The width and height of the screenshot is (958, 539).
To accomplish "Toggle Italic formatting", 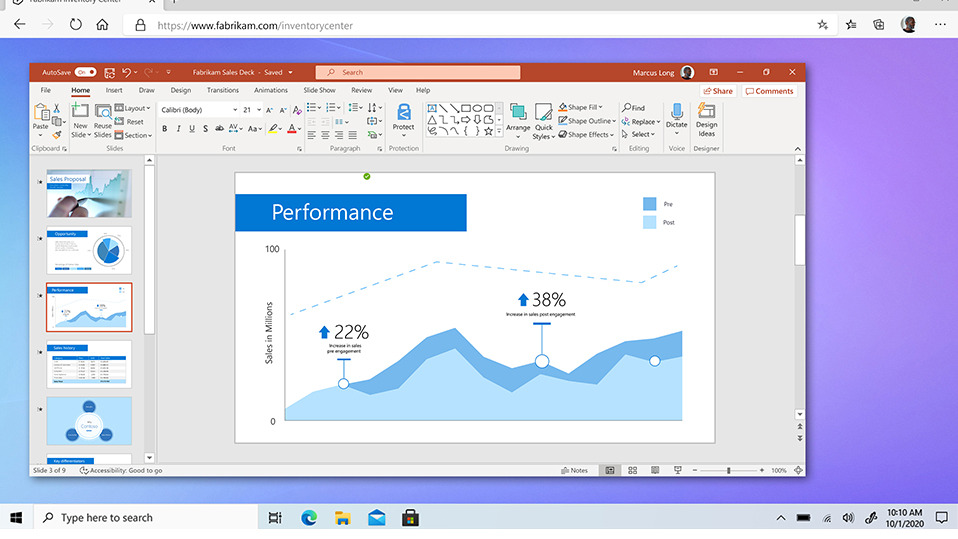I will coord(178,128).
